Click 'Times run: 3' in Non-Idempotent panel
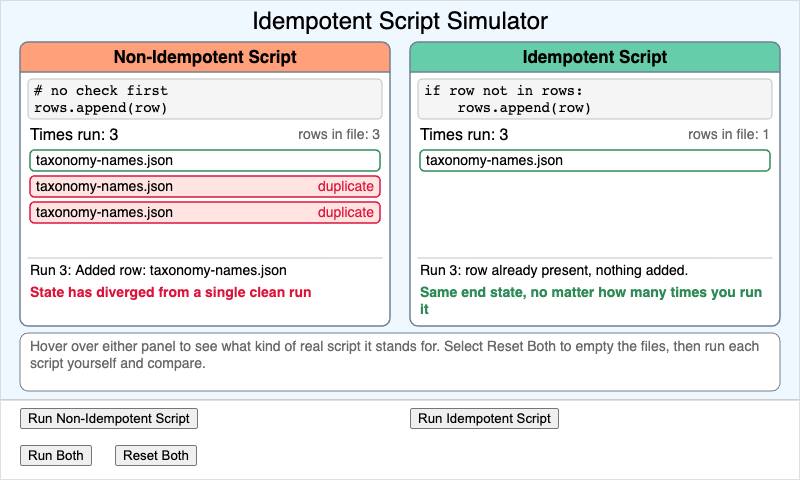 point(74,135)
